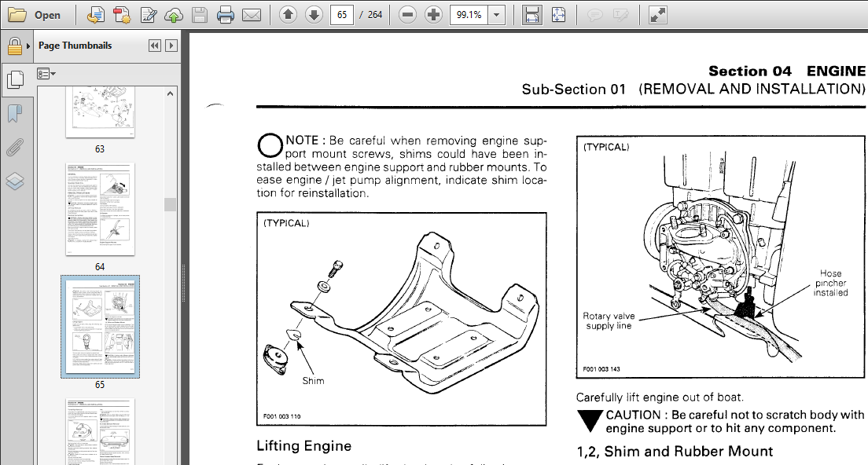The height and width of the screenshot is (465, 868).
Task: Click the email envelope icon
Action: pos(252,15)
